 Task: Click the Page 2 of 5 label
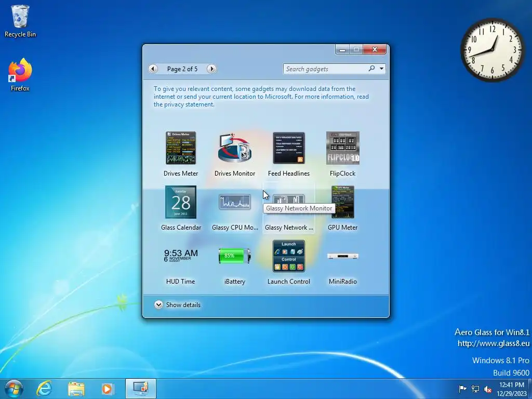(x=182, y=69)
